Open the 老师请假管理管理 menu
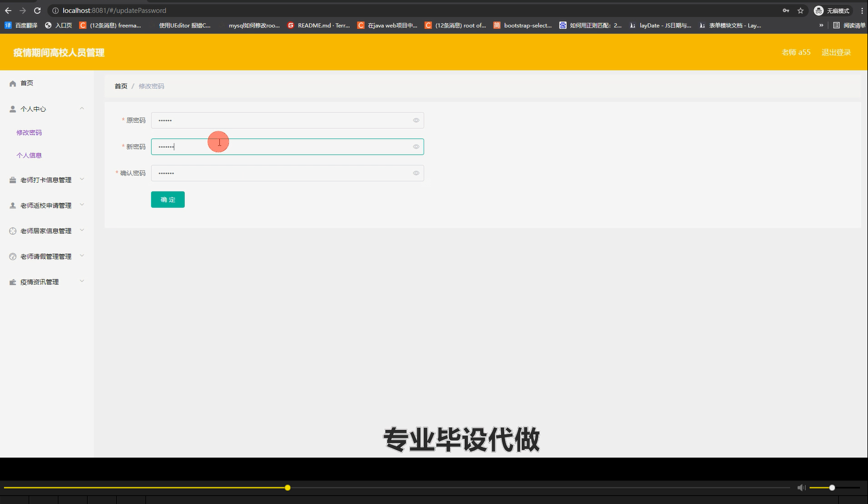868x504 pixels. click(x=47, y=257)
